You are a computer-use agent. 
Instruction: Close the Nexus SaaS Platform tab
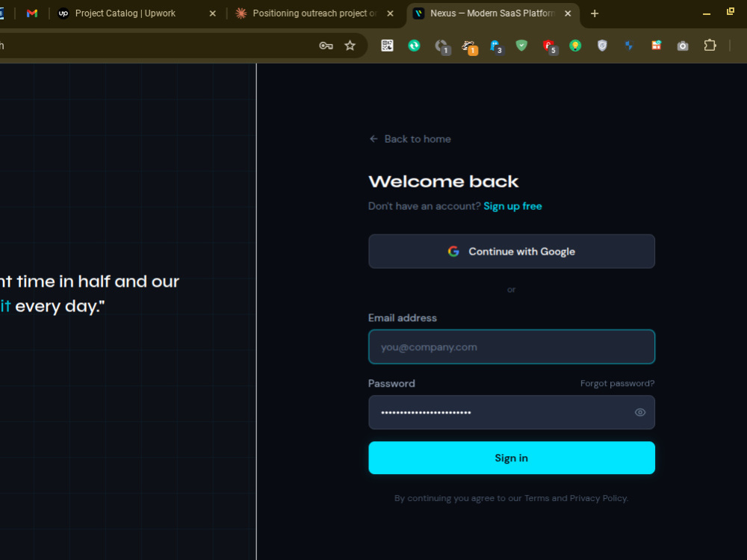coord(568,13)
